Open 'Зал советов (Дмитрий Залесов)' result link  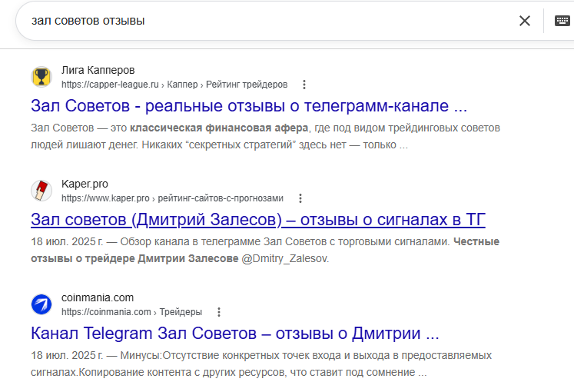click(258, 220)
